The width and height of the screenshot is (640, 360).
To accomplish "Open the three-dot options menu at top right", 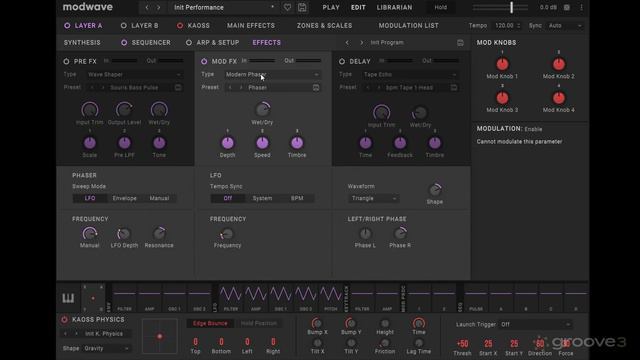I will coord(581,7).
